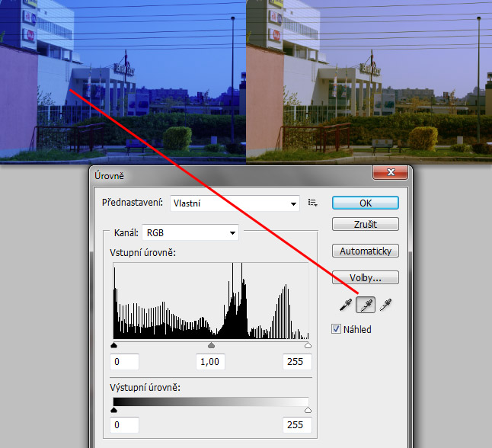Focus the output shadows field showing 0
This screenshot has width=492, height=448.
pyautogui.click(x=126, y=424)
